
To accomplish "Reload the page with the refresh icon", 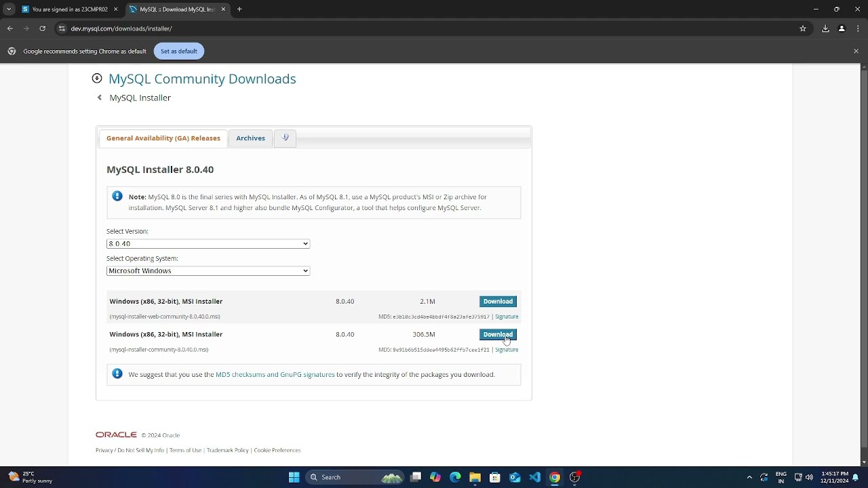I will [42, 28].
